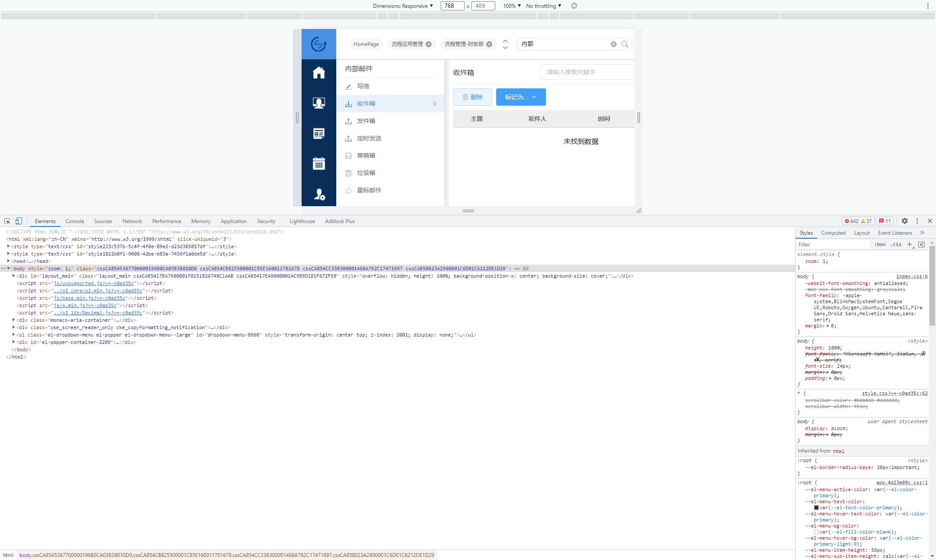Click the user settings icon in the sidebar
The width and height of the screenshot is (936, 560).
pos(319,194)
